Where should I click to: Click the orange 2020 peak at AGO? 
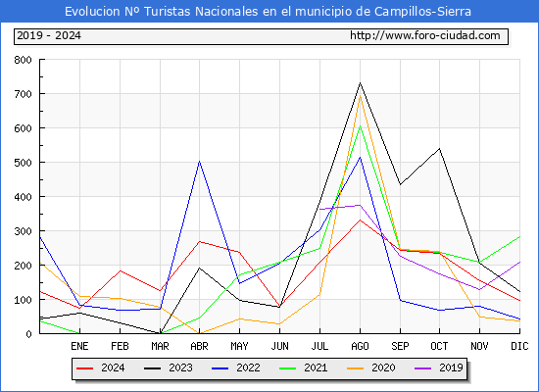tap(360, 95)
